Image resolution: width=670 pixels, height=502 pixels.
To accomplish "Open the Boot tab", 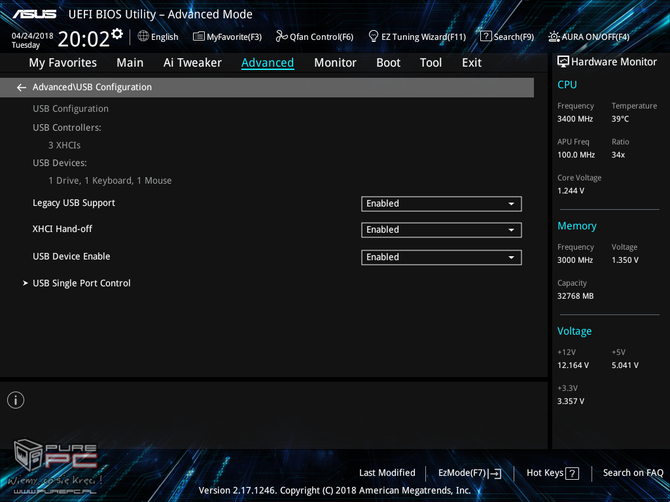I will click(x=388, y=63).
